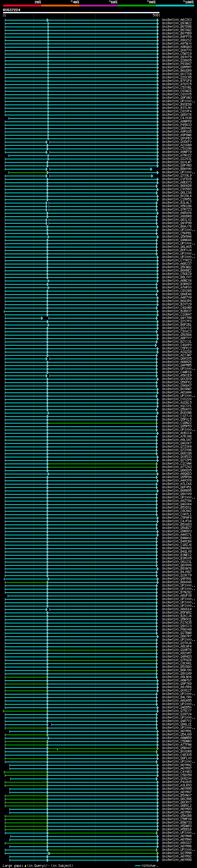Click the cyan alignment bar for UniRef100_A8IZK3
Screen dimensions: 197x868
click(81, 20)
